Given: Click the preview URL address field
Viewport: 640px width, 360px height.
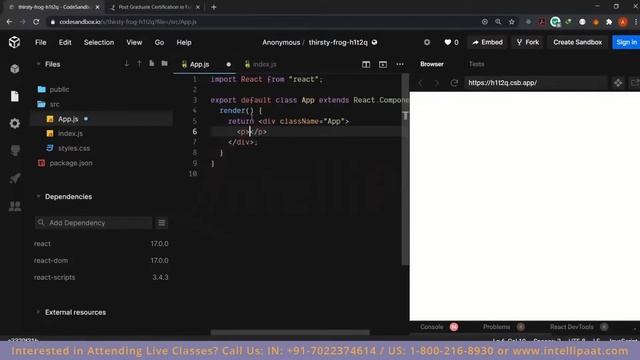Looking at the screenshot, I should 536,83.
